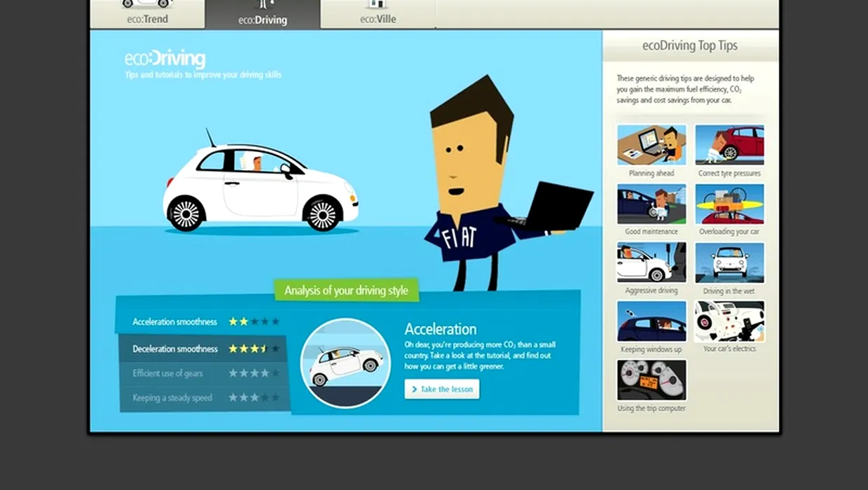Image resolution: width=868 pixels, height=490 pixels.
Task: Open the Planning ahead tip thumbnail
Action: [652, 145]
